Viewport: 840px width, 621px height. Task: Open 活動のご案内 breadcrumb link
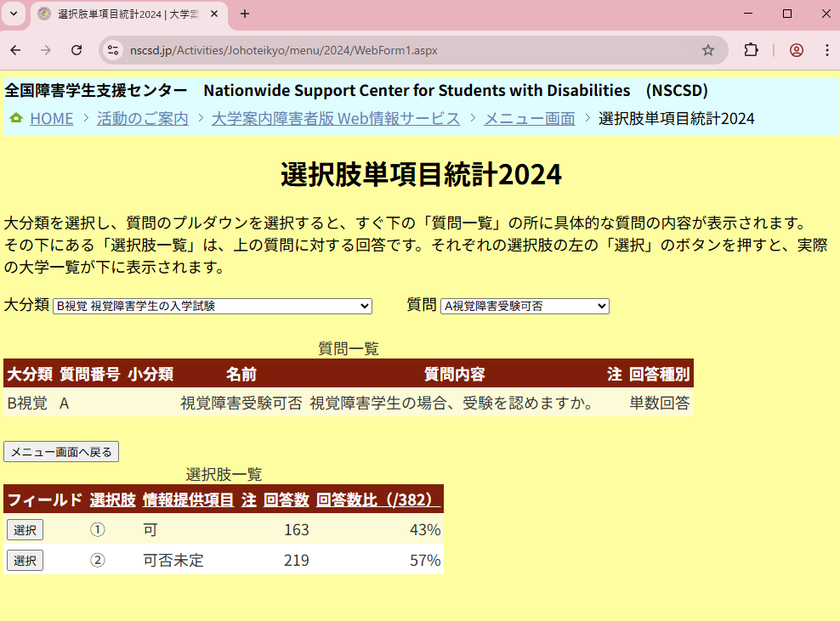(x=142, y=119)
